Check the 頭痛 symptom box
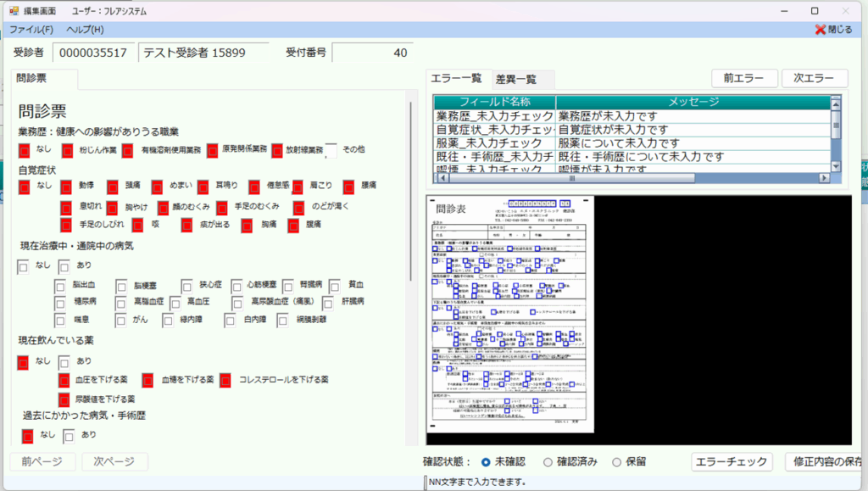868x491 pixels. coord(113,186)
